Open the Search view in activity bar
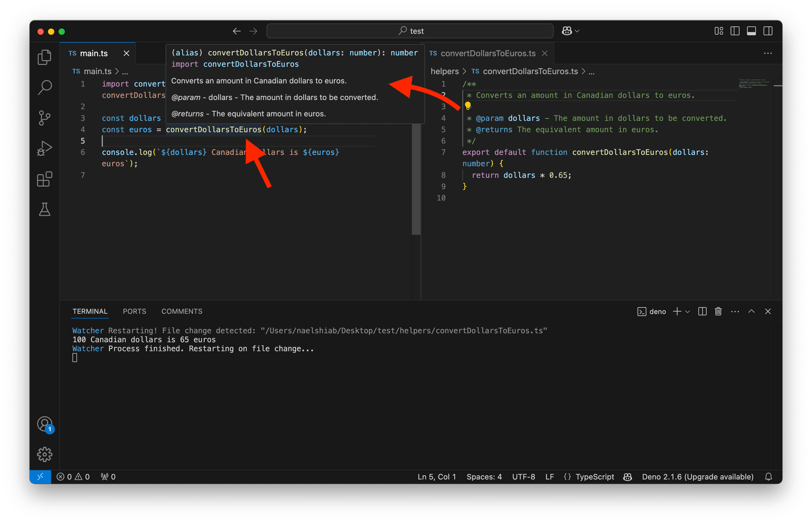 click(45, 87)
